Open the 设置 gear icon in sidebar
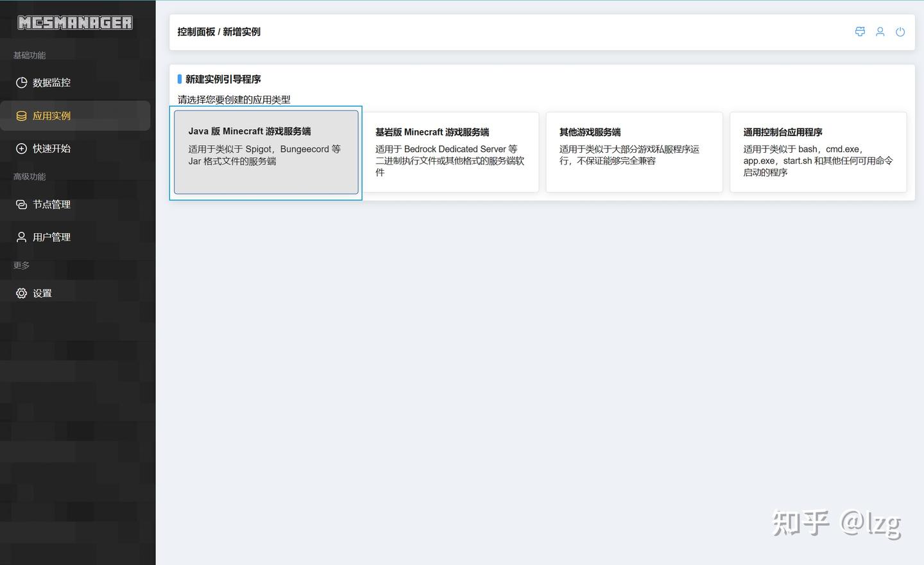Viewport: 924px width, 565px height. tap(21, 293)
